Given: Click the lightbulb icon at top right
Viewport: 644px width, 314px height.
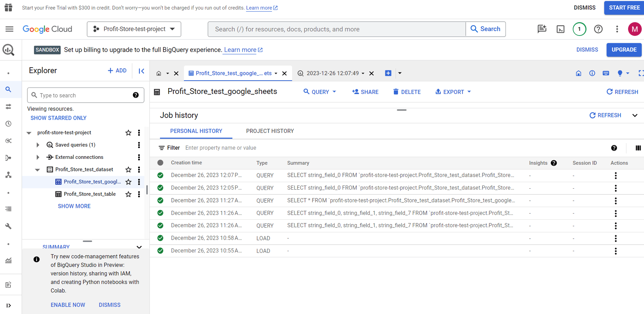Looking at the screenshot, I should pos(620,73).
